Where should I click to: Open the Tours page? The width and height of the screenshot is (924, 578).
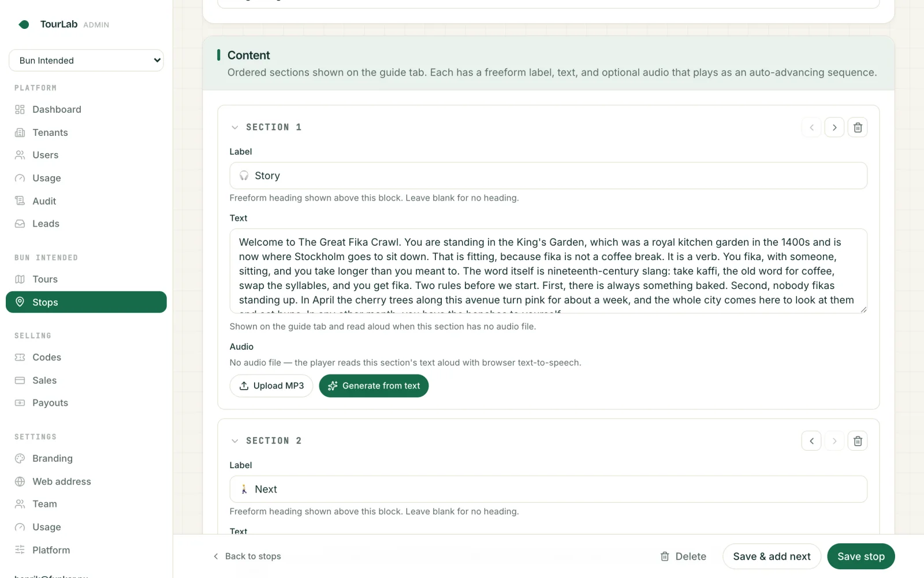[86, 279]
